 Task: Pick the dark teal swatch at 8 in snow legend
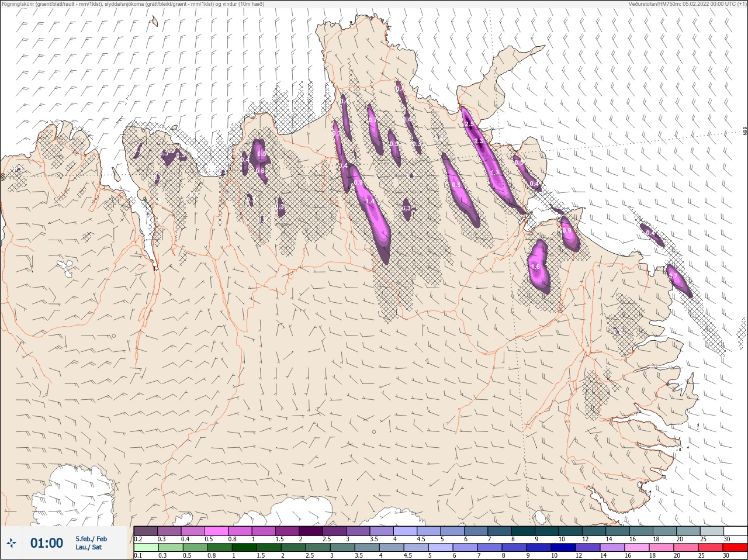(x=524, y=531)
